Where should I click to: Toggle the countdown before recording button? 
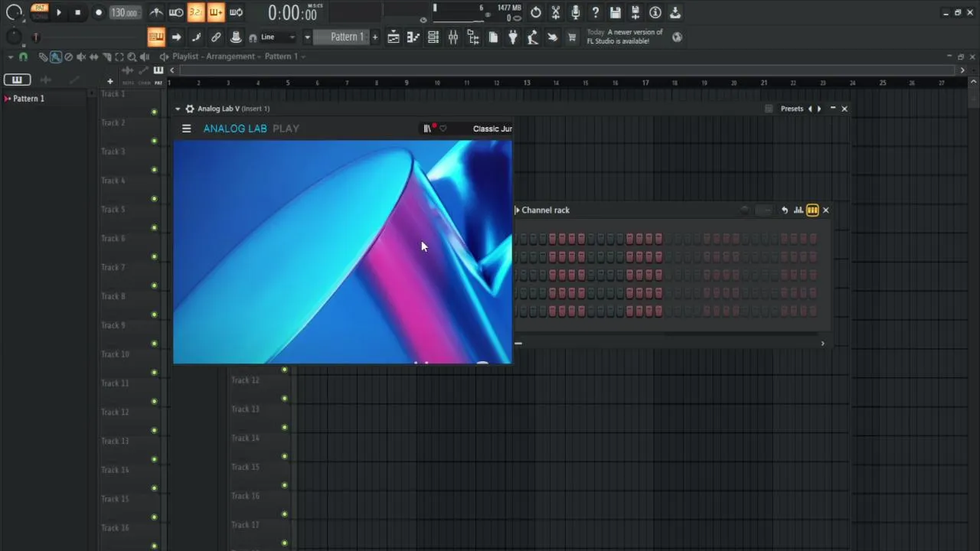coord(196,12)
